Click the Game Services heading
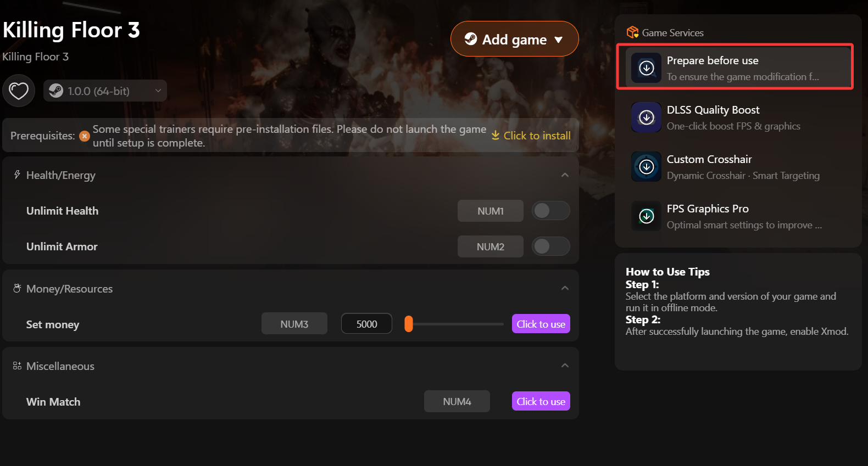Viewport: 868px width, 466px height. (672, 33)
